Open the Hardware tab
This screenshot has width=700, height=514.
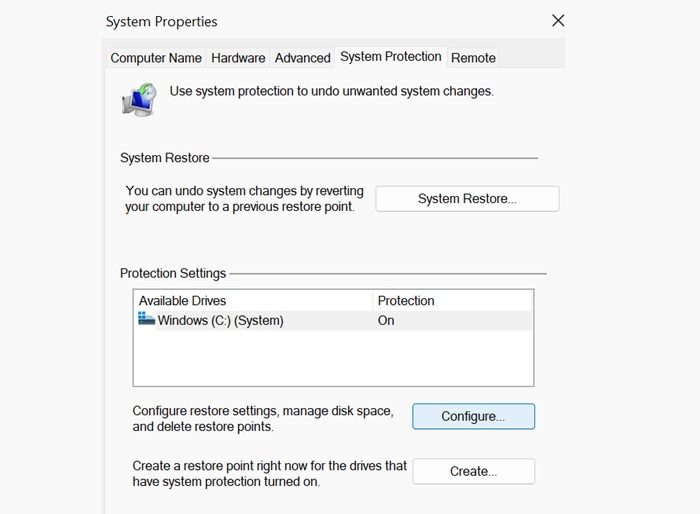238,58
